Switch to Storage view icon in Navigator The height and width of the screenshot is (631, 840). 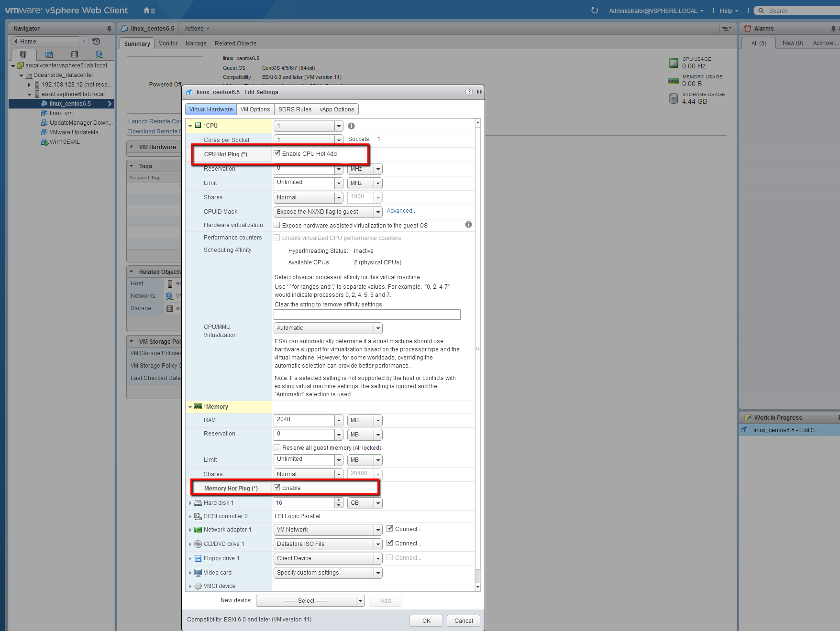tap(74, 54)
